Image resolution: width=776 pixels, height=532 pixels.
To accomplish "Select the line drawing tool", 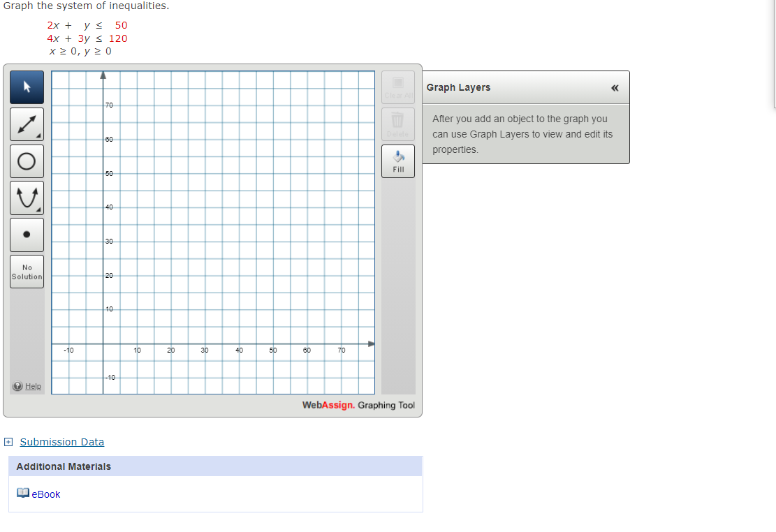I will click(x=26, y=124).
